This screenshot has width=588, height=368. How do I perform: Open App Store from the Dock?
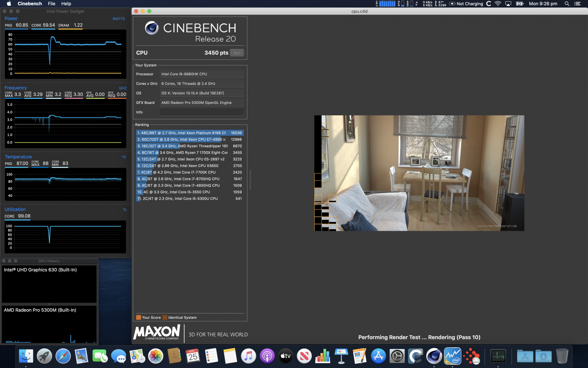(x=378, y=356)
